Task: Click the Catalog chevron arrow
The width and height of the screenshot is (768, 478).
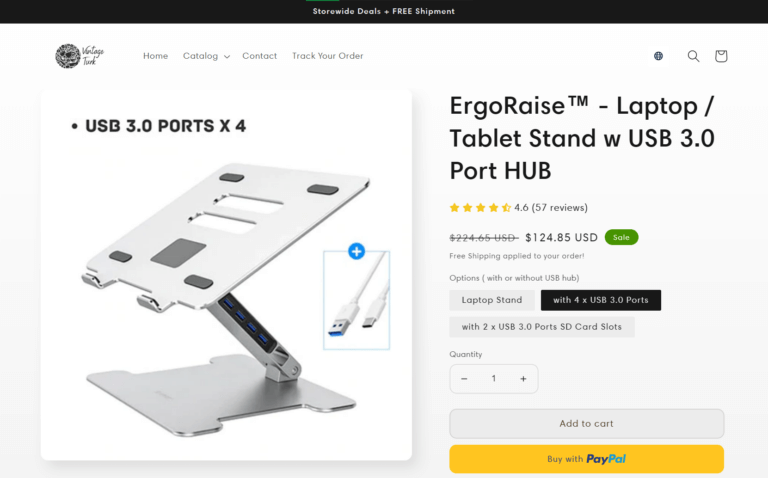Action: 227,56
